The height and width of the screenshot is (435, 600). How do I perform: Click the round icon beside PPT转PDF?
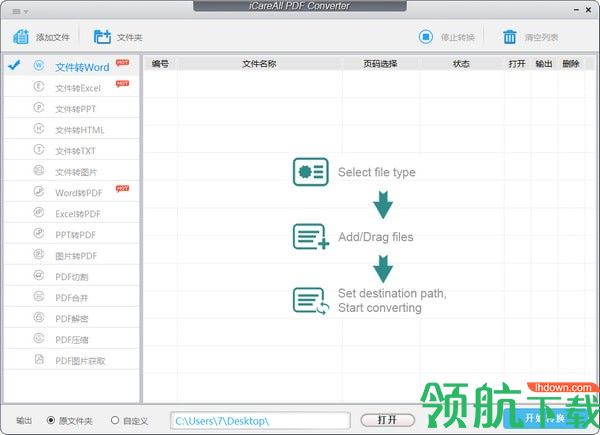39,233
